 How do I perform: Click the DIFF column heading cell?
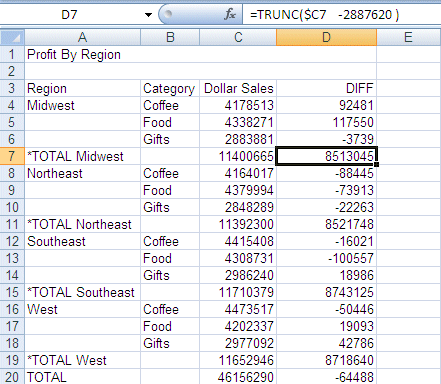326,88
